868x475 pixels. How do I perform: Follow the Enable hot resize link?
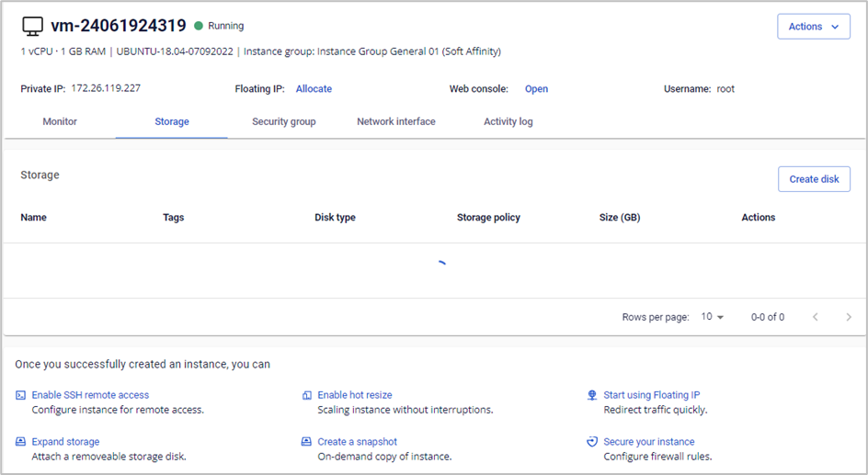[354, 395]
